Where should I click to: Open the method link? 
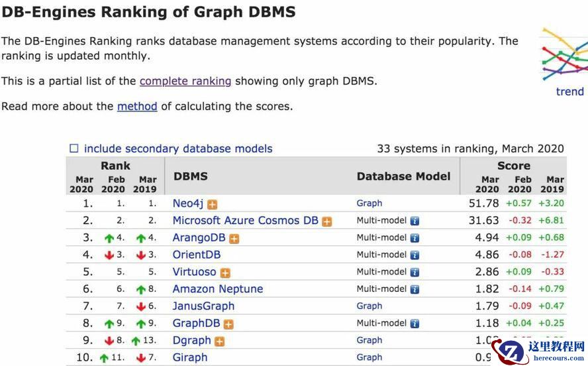pos(137,106)
